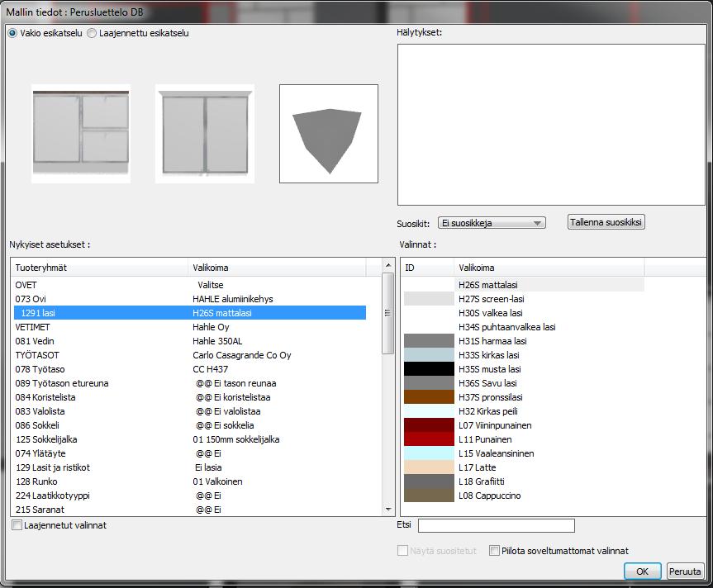The height and width of the screenshot is (588, 713).
Task: Choose the H35S musta lasi swatch
Action: tap(429, 369)
